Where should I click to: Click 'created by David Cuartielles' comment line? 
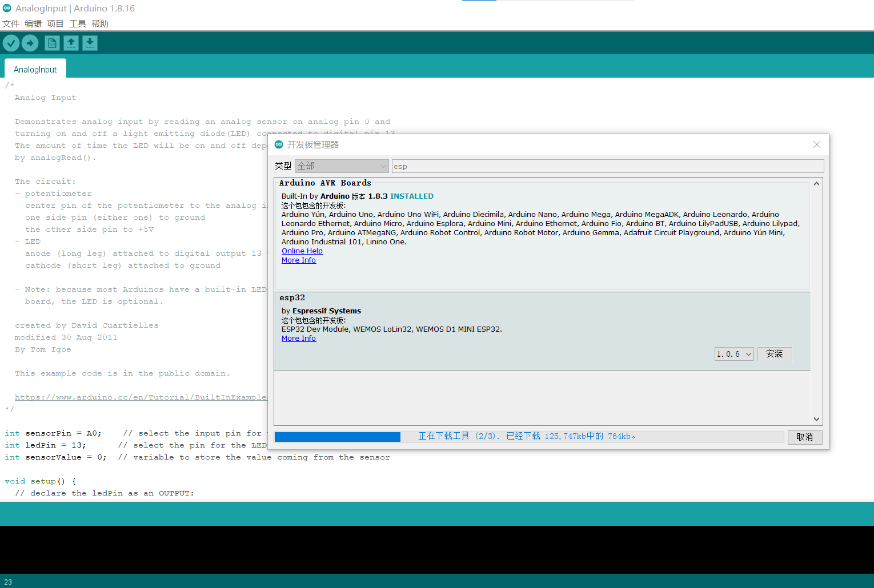(87, 325)
